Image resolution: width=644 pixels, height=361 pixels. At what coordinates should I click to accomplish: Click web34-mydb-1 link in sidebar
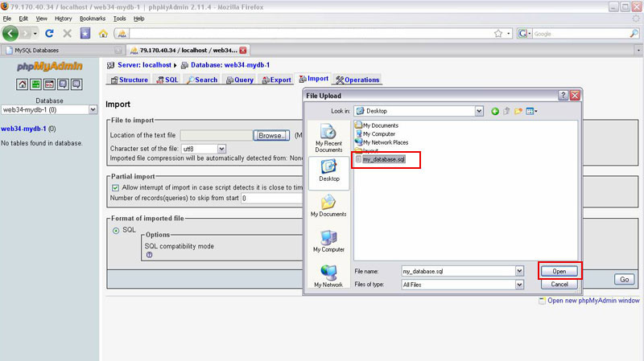23,129
